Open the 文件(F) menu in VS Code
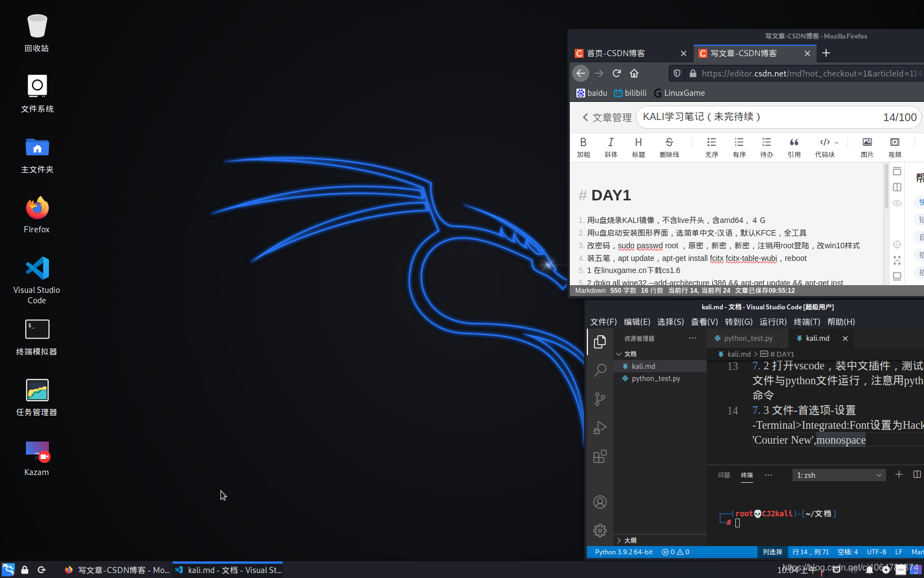924x578 pixels. (603, 322)
